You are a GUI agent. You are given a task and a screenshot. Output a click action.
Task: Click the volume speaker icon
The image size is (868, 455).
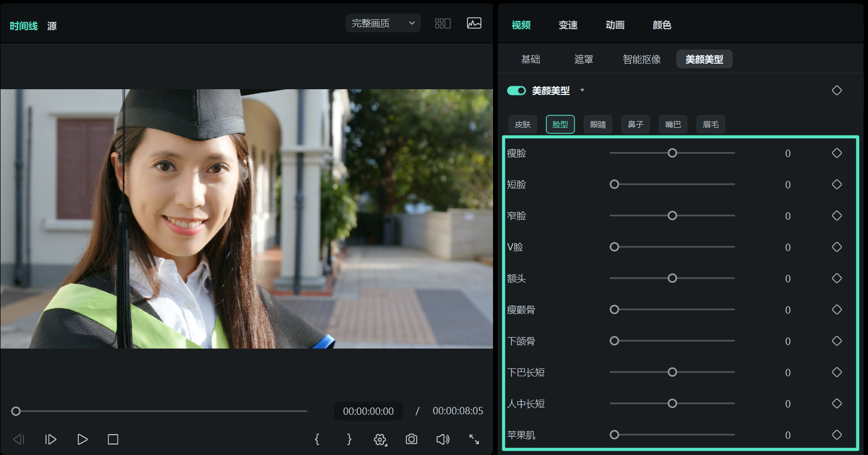tap(442, 439)
